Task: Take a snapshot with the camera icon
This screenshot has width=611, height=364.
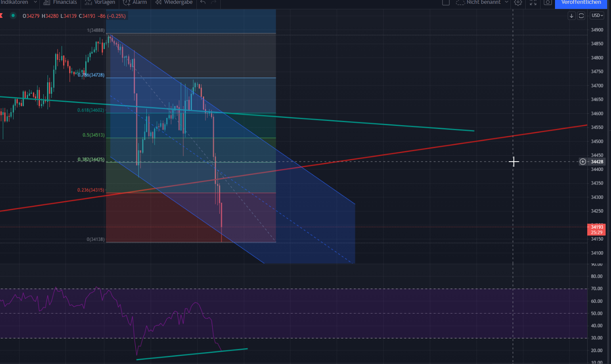Action: (x=547, y=3)
